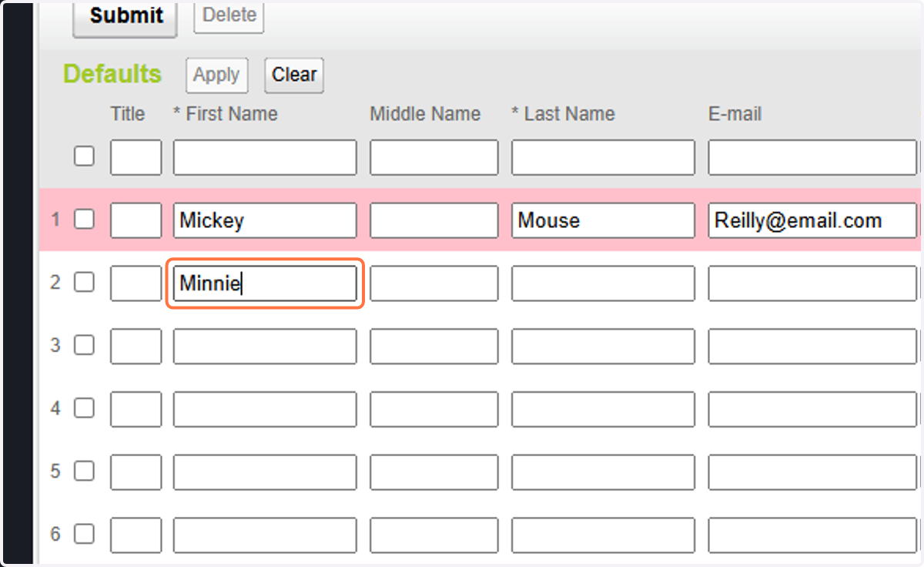924x567 pixels.
Task: Click row 2 Last Name field
Action: point(603,283)
